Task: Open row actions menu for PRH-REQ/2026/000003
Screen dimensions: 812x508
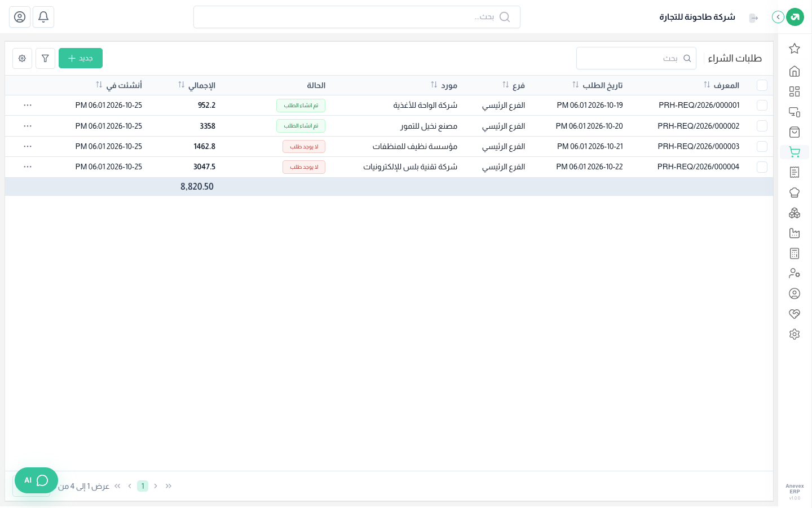Action: (28, 146)
